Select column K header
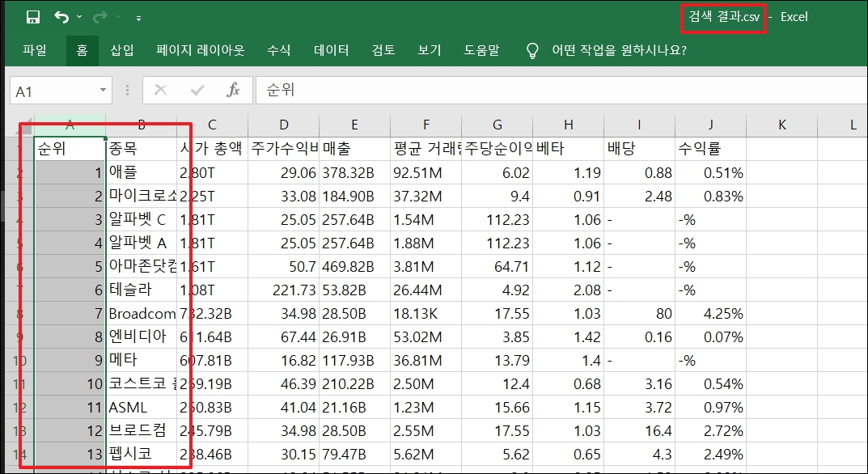Image resolution: width=868 pixels, height=474 pixels. pos(781,125)
